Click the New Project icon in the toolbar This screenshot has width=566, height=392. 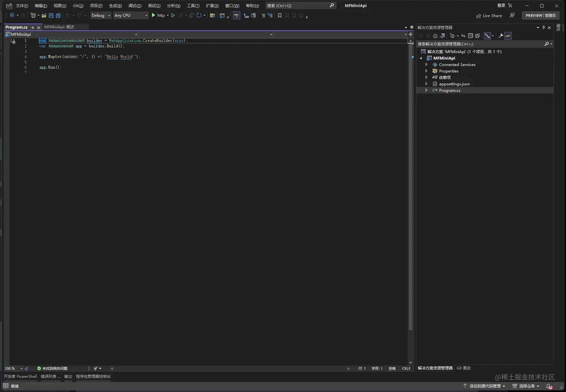click(33, 15)
